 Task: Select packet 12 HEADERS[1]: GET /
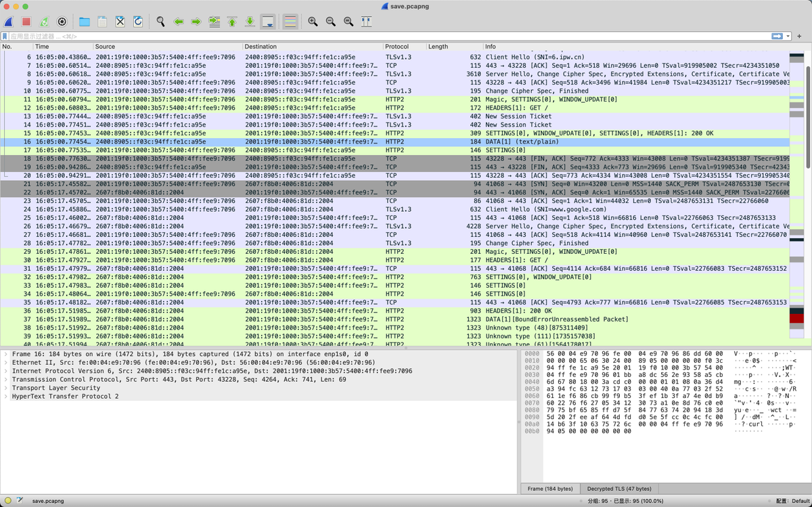point(394,108)
